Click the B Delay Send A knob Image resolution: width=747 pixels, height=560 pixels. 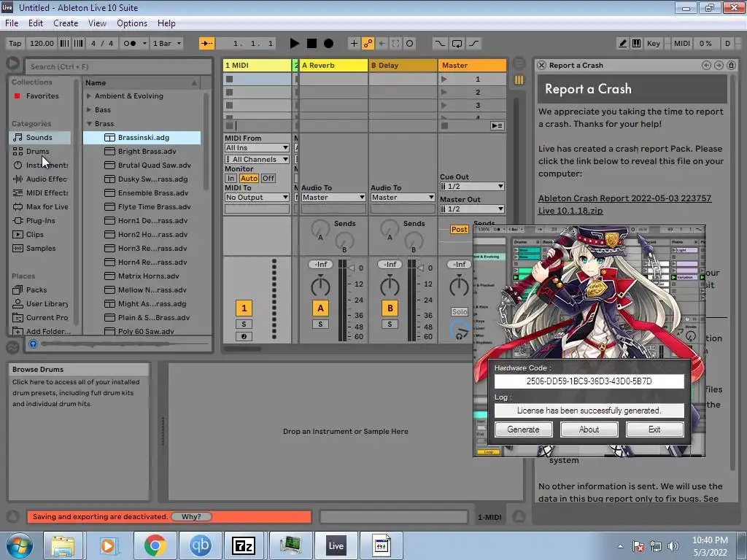click(390, 229)
